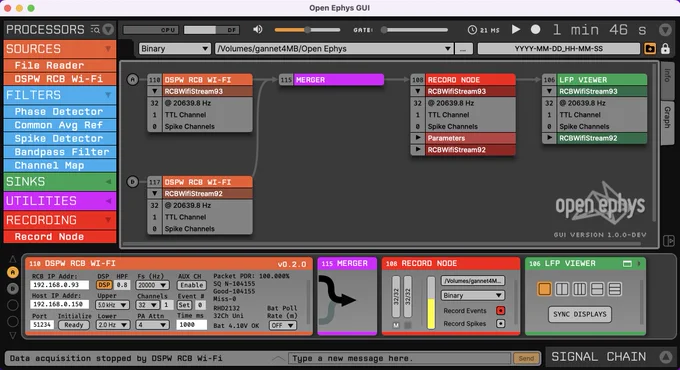Click the YYYY-MM-DD_HH-MM-SS directory name field

click(559, 49)
